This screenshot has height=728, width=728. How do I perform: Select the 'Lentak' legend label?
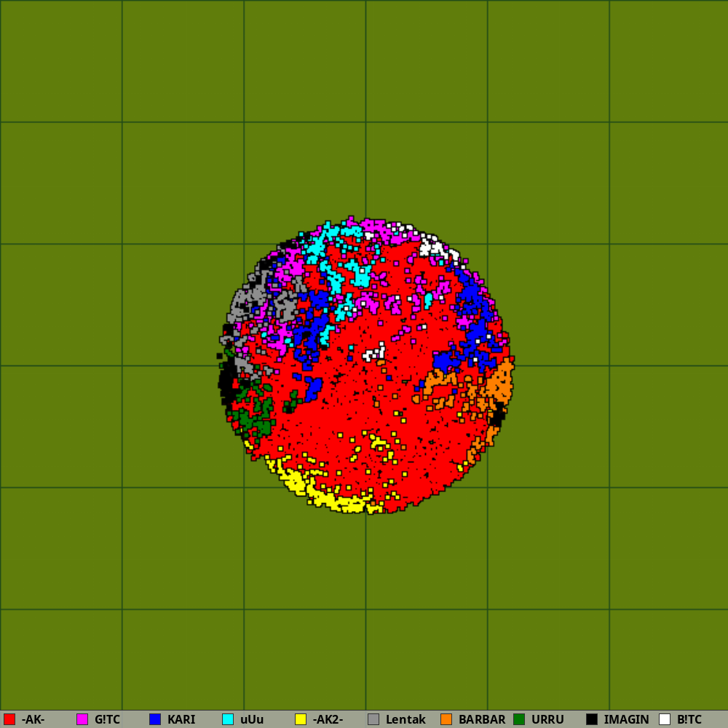click(405, 720)
